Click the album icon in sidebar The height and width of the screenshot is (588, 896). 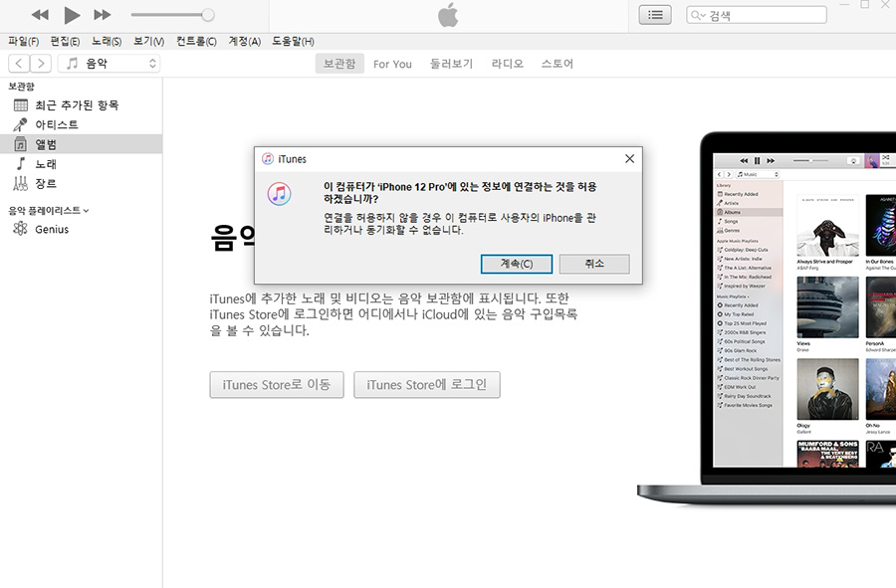coord(21,144)
